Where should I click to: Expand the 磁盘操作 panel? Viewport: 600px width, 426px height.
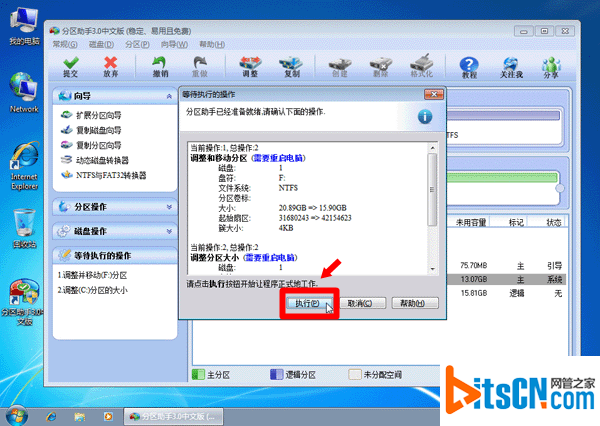(x=115, y=231)
